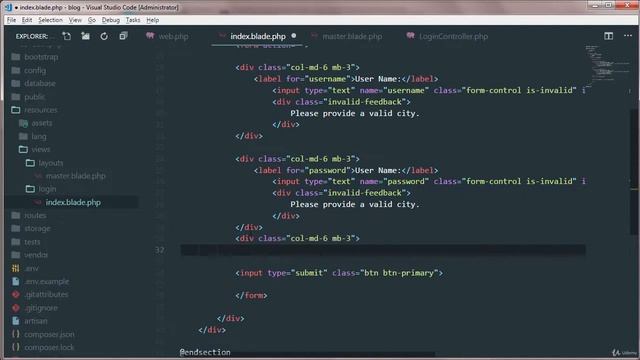Click the .env file icon
The image size is (640, 360).
[x=16, y=268]
